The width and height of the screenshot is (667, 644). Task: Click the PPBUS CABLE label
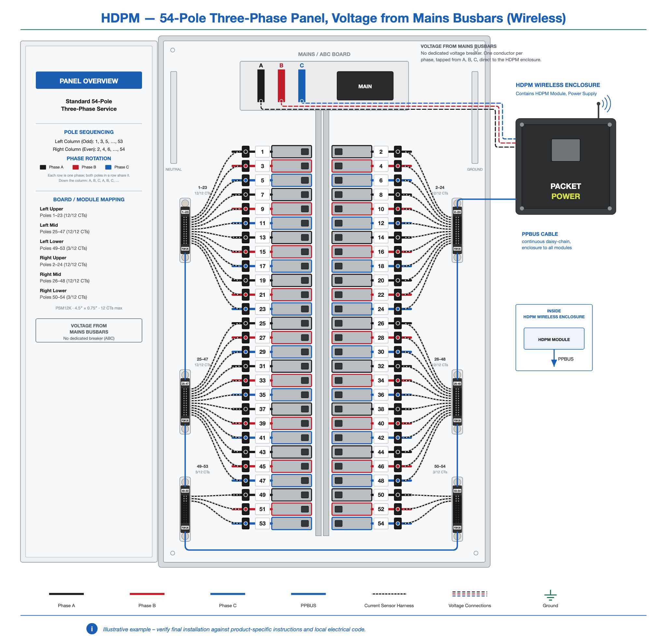pyautogui.click(x=540, y=234)
